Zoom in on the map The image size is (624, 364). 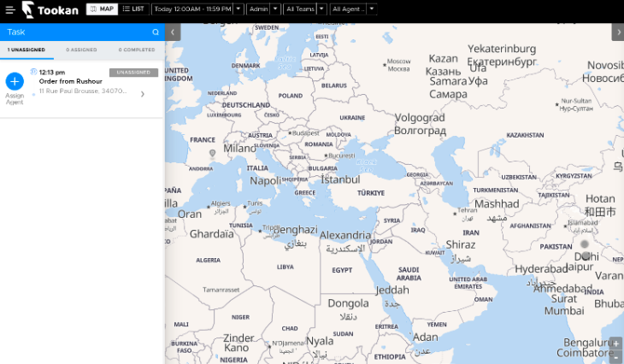[x=616, y=343]
